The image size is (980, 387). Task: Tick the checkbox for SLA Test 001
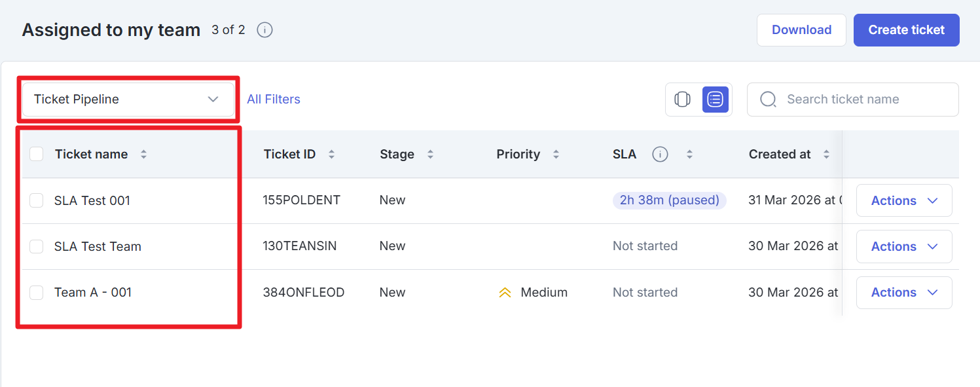[x=37, y=200]
